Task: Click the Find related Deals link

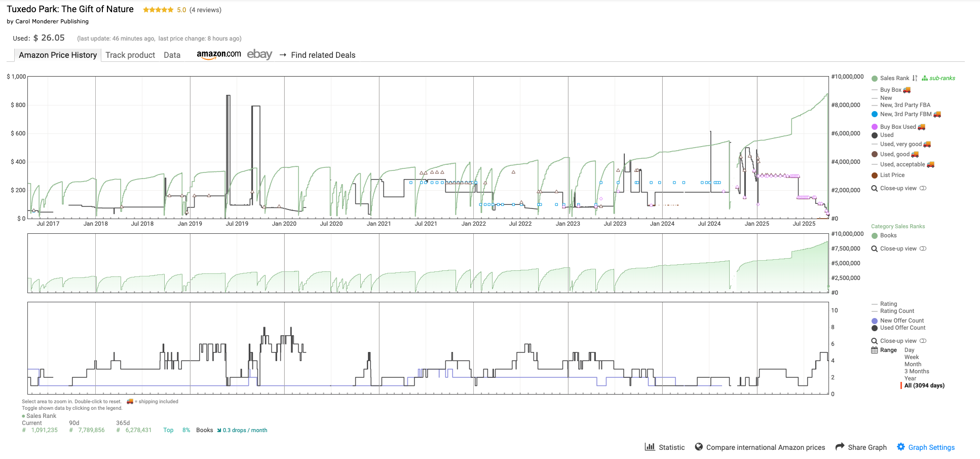Action: [323, 55]
